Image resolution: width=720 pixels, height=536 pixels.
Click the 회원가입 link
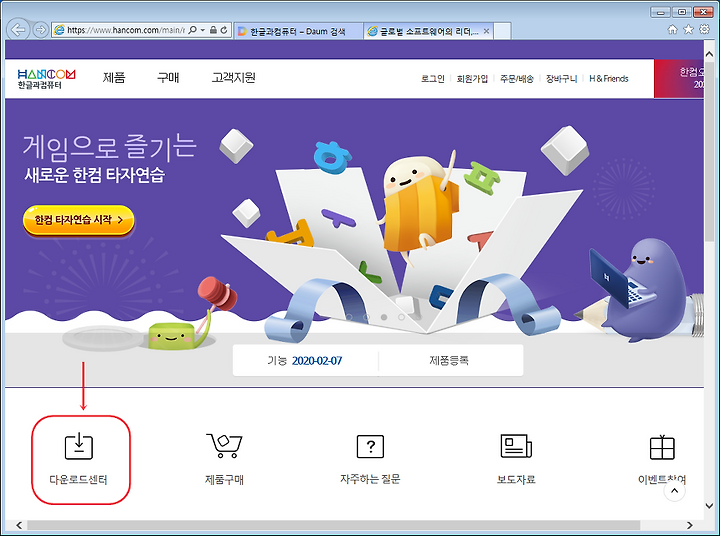pyautogui.click(x=472, y=79)
